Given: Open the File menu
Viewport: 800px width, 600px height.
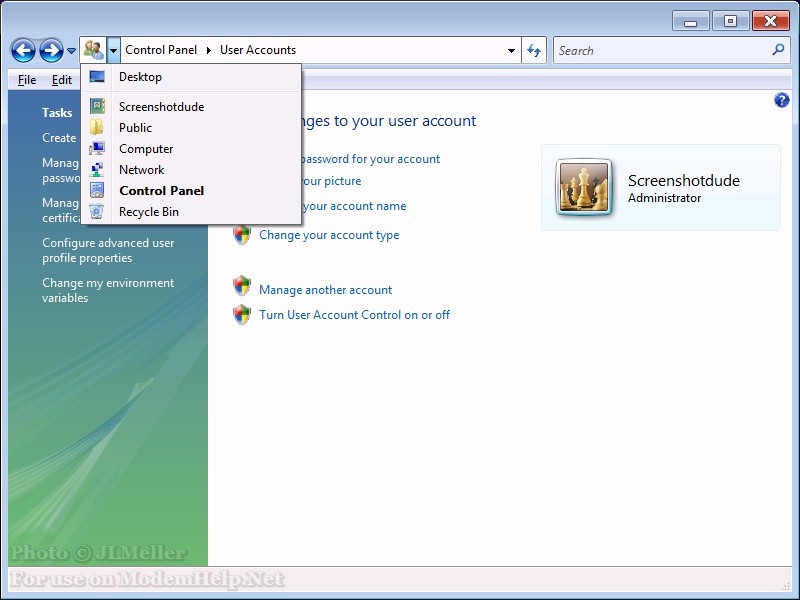Looking at the screenshot, I should tap(27, 80).
